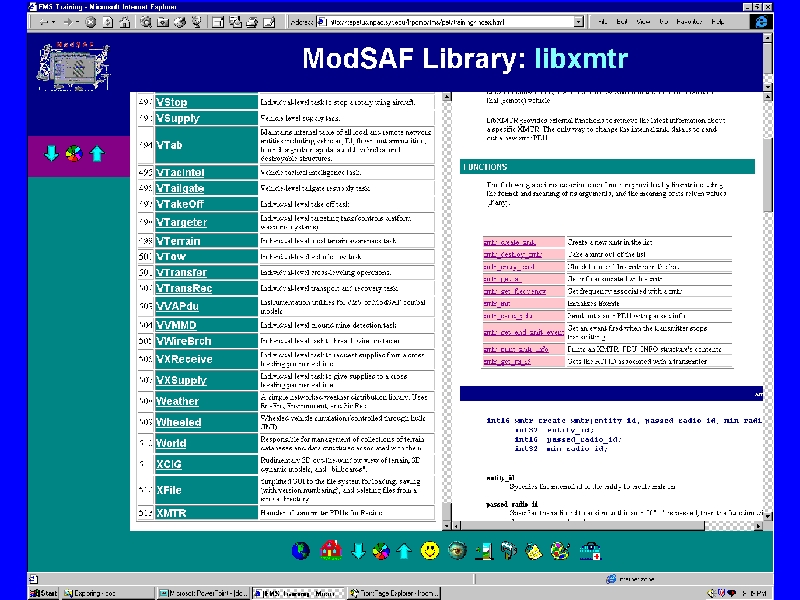Open the VVAPdu library link

177,306
